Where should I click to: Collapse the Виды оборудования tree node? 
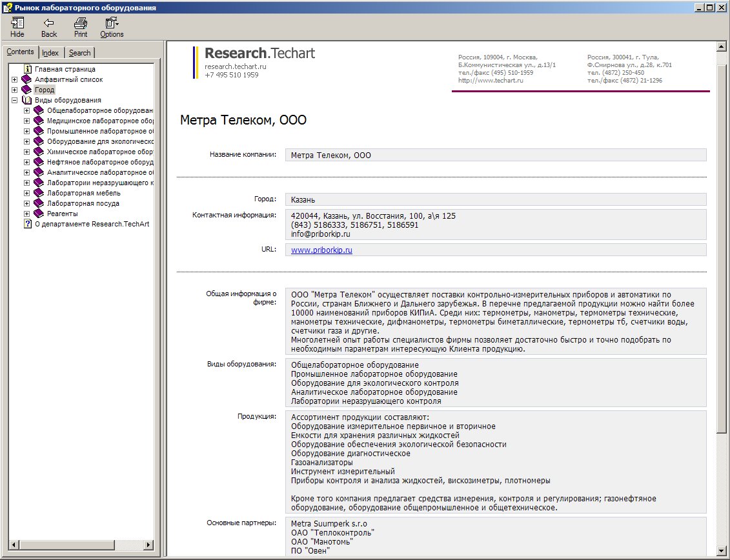coord(14,100)
